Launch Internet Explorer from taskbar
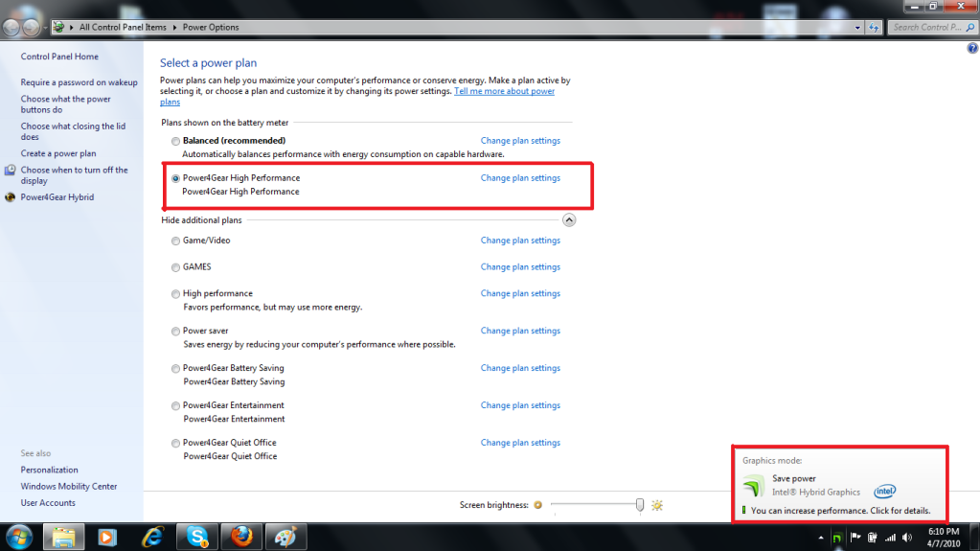The image size is (980, 551). [152, 538]
